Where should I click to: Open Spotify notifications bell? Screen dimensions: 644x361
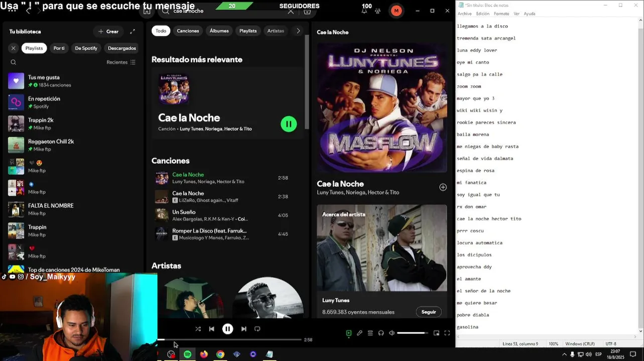pos(364,11)
